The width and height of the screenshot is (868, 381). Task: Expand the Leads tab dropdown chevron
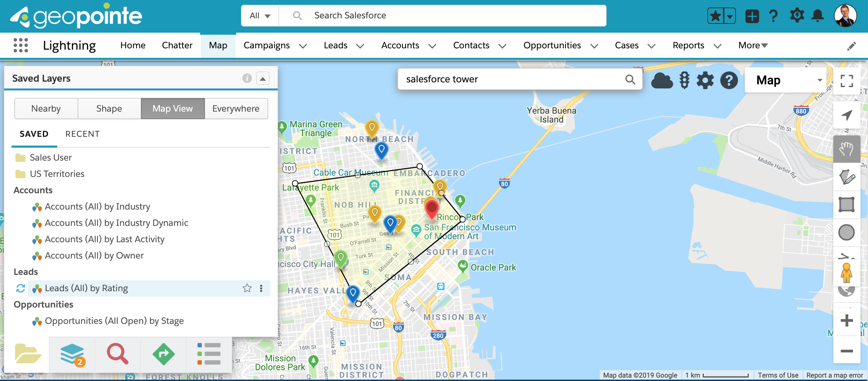coord(360,46)
